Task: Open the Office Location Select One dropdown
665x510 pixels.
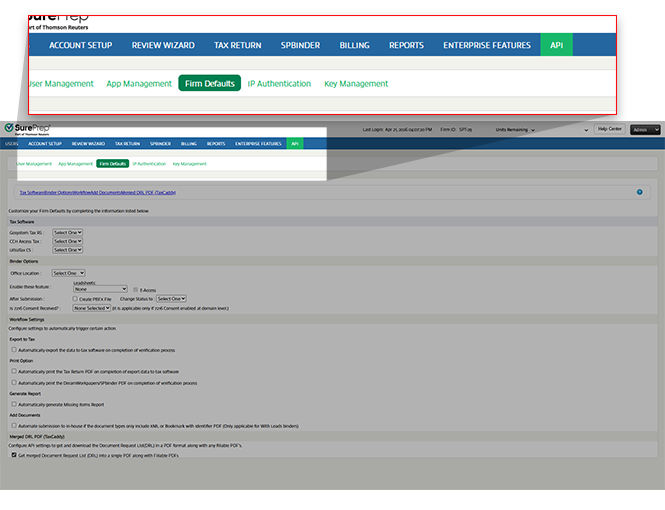Action: click(68, 273)
